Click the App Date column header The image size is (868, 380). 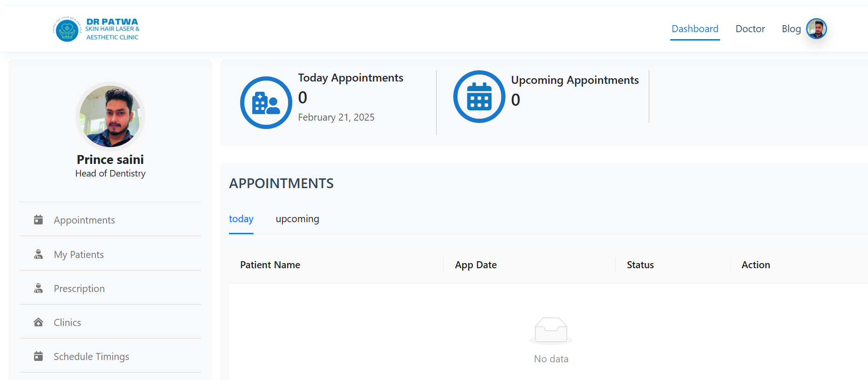coord(476,265)
